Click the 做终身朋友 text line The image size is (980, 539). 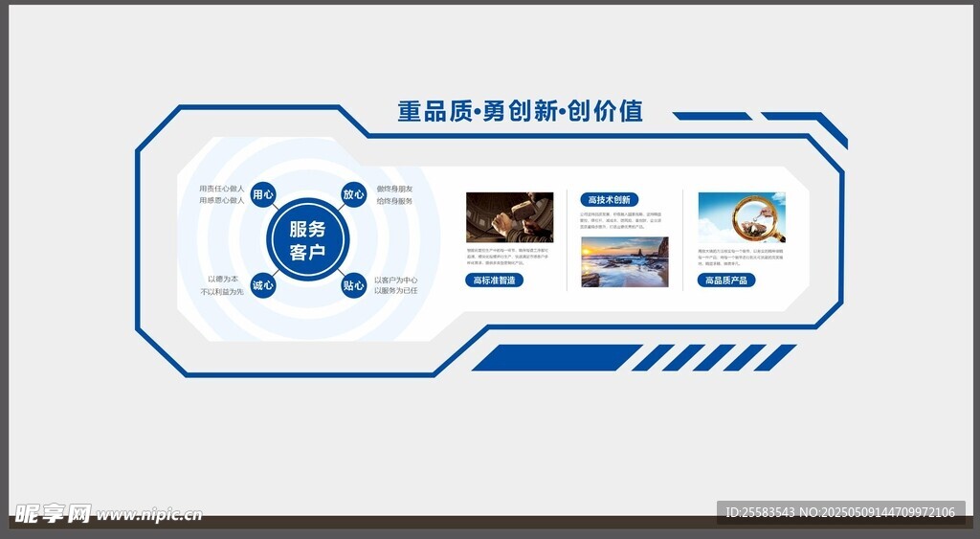click(x=394, y=189)
